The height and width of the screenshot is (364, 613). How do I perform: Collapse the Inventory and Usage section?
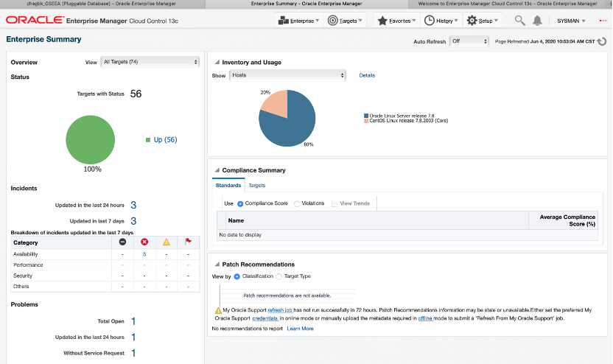(x=217, y=62)
